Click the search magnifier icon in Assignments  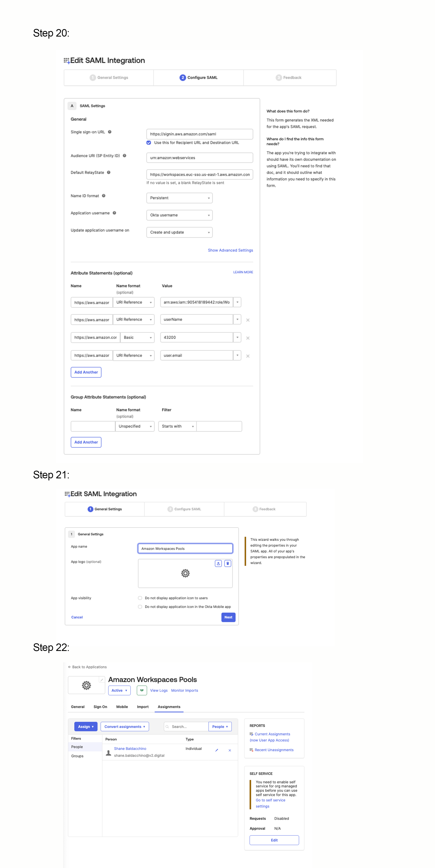(167, 727)
